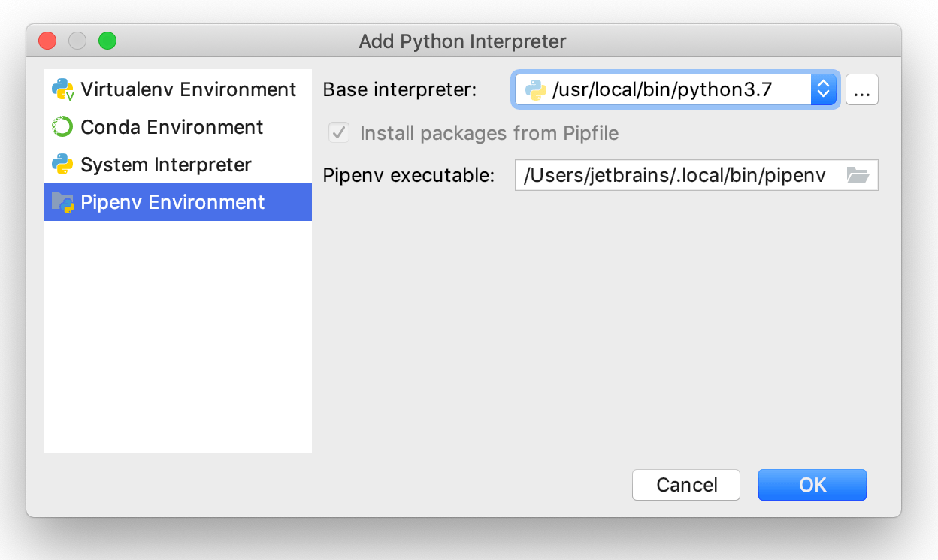Click the ... browse button
This screenshot has height=560, width=938.
tap(862, 89)
